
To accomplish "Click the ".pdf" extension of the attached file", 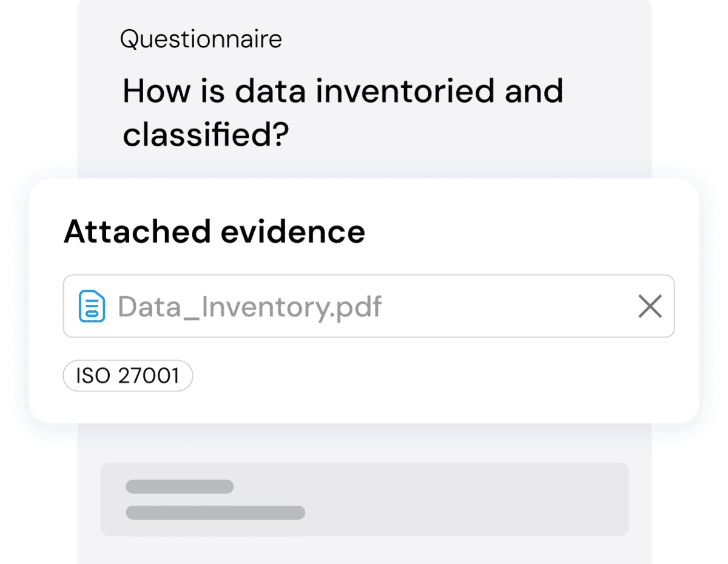I will click(x=358, y=307).
